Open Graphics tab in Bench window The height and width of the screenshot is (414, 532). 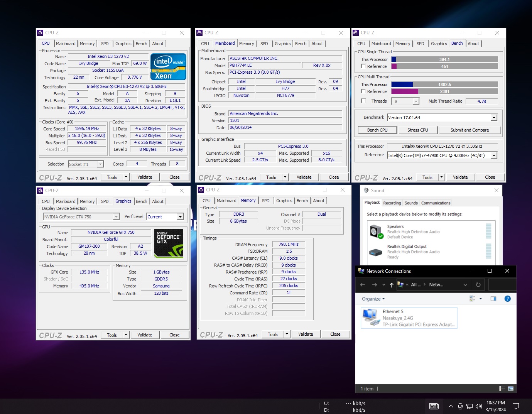click(x=439, y=44)
